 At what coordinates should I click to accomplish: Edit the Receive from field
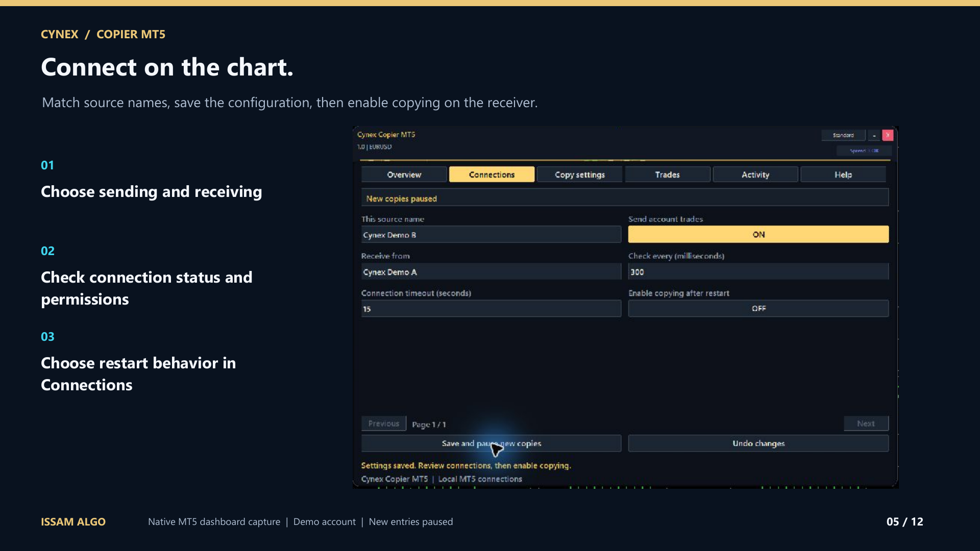pos(491,271)
